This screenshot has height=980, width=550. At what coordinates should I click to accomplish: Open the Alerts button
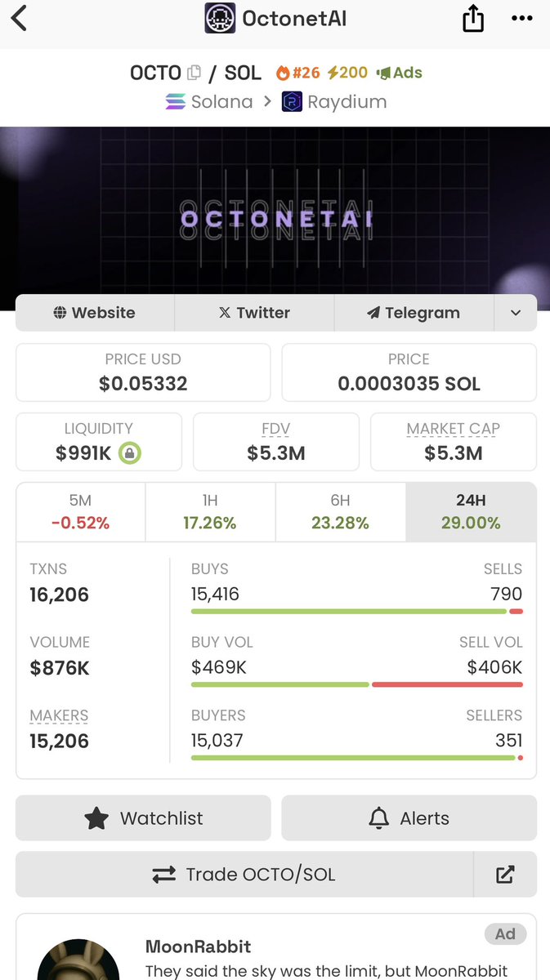coord(409,818)
